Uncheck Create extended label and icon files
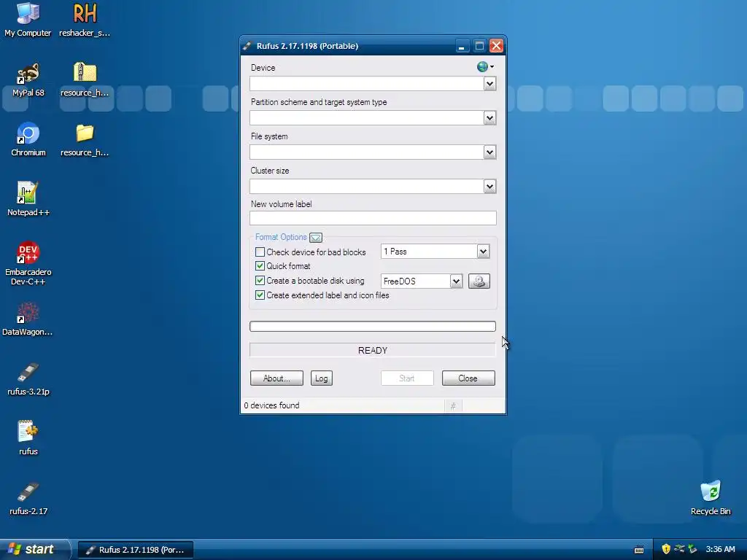 260,295
